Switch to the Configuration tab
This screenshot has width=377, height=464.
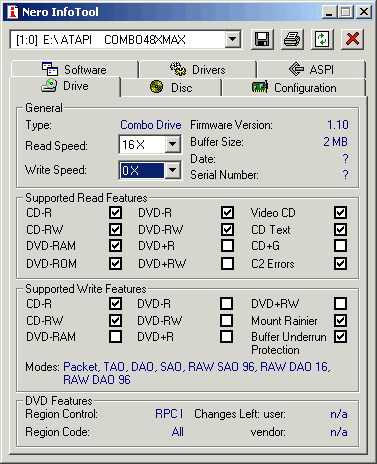click(294, 88)
